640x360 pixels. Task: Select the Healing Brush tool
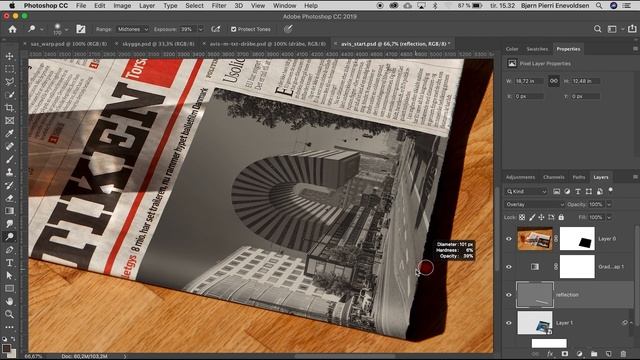9,147
